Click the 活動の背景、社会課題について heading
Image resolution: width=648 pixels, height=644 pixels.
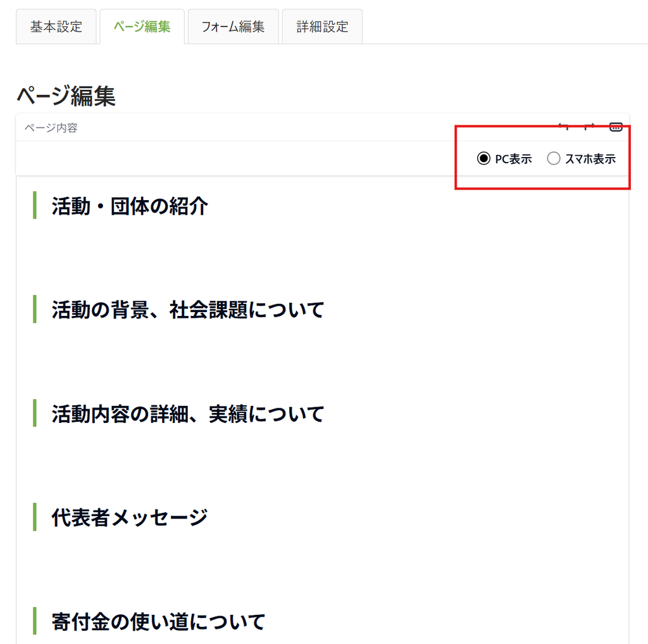point(188,310)
